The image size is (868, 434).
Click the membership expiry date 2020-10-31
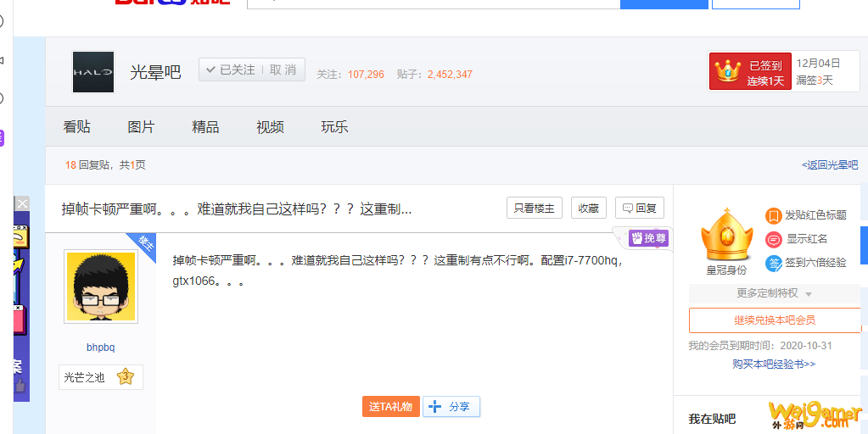click(806, 346)
